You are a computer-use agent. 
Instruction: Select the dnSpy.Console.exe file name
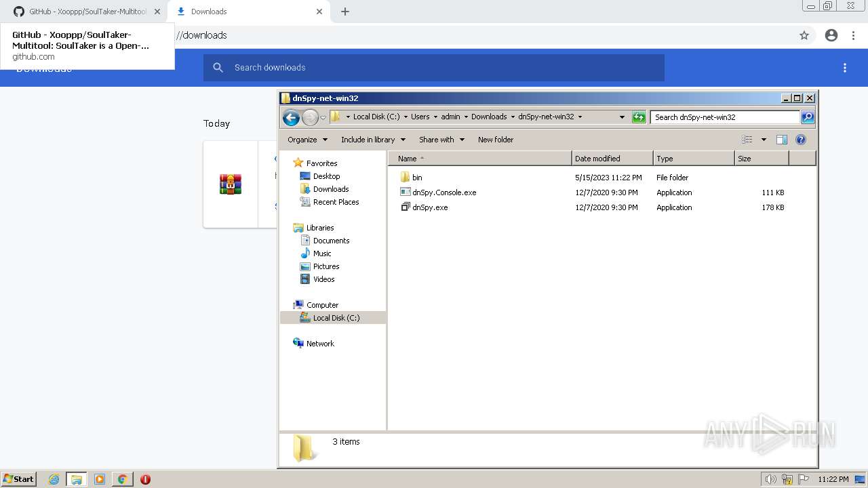click(444, 192)
